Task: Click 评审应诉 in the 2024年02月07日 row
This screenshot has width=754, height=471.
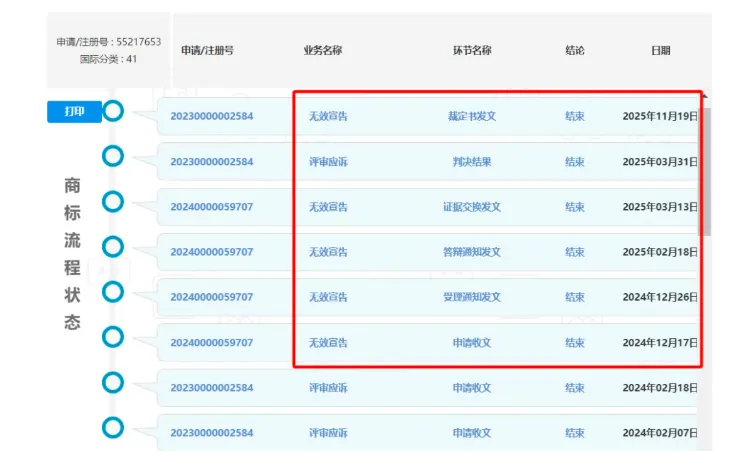Action: point(328,433)
